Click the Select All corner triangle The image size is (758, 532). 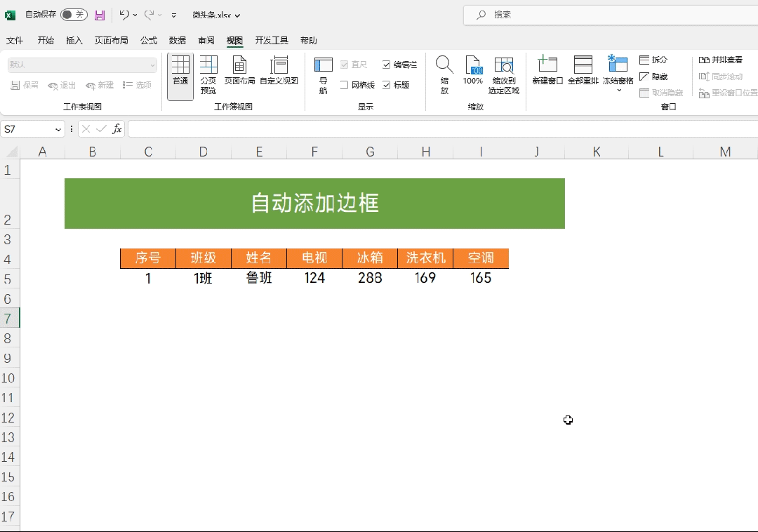point(12,152)
